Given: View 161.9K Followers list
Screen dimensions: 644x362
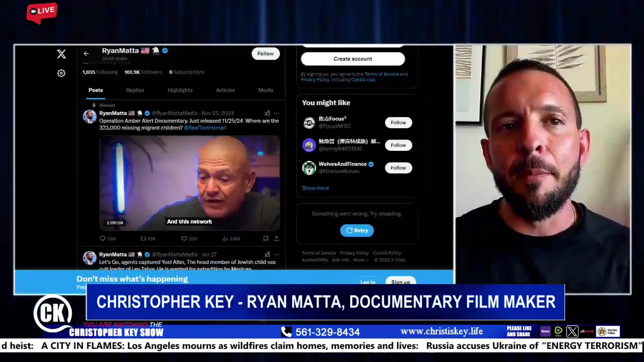Looking at the screenshot, I should (143, 72).
